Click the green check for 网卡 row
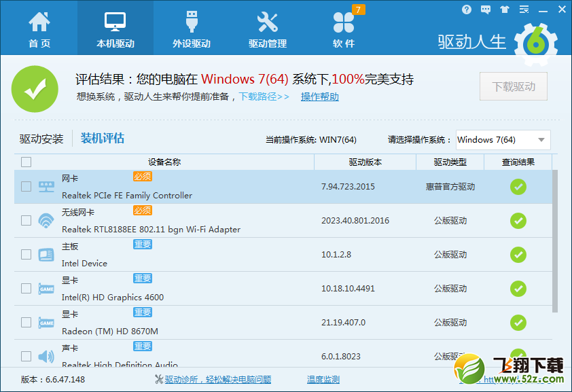572x392 pixels. tap(518, 187)
